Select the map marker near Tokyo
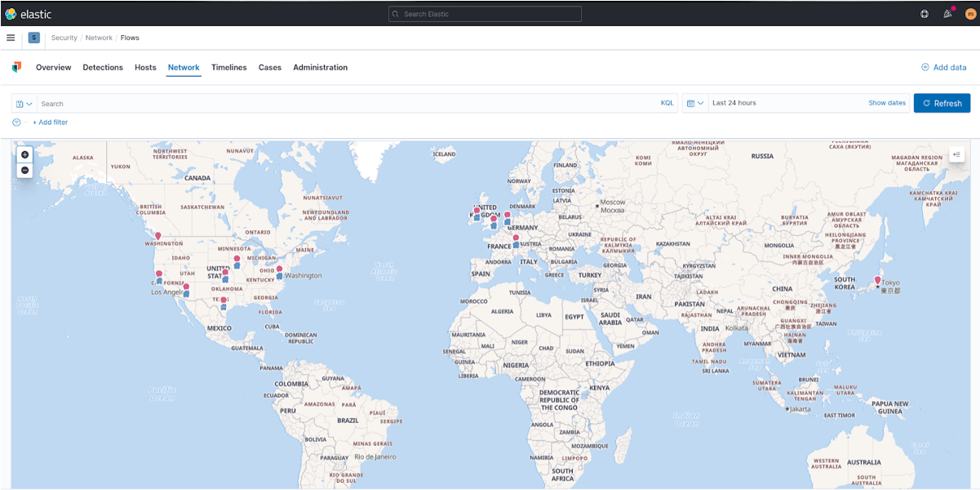This screenshot has width=980, height=490. (x=879, y=279)
